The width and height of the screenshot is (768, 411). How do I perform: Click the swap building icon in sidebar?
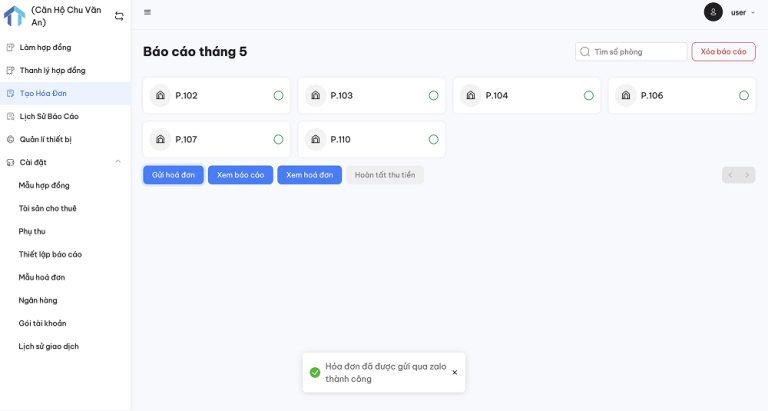tap(119, 16)
